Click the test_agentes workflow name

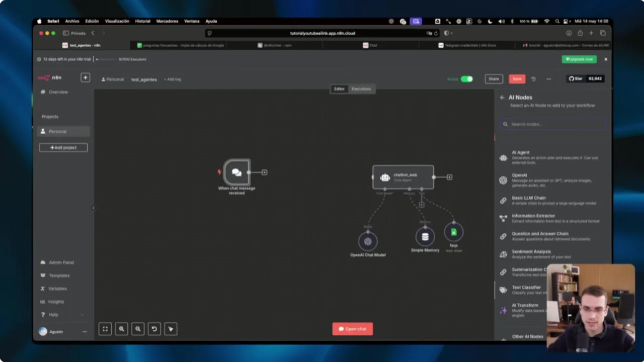coord(144,79)
